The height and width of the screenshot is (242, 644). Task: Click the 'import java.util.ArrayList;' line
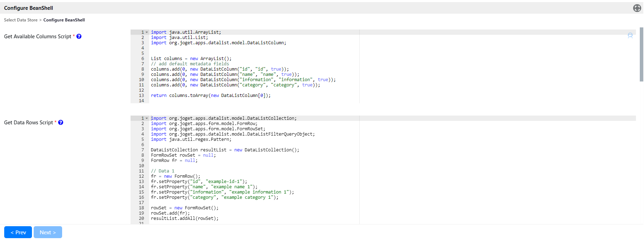tap(186, 32)
